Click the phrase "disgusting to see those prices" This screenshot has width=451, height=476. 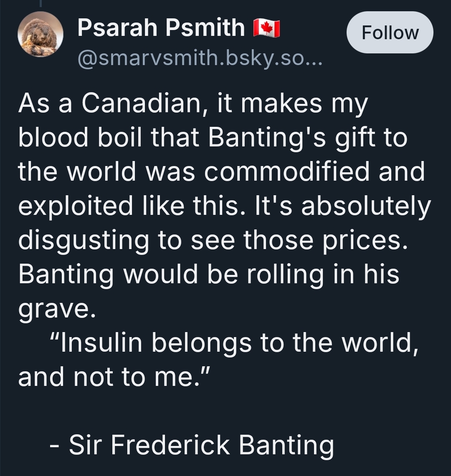point(212,240)
